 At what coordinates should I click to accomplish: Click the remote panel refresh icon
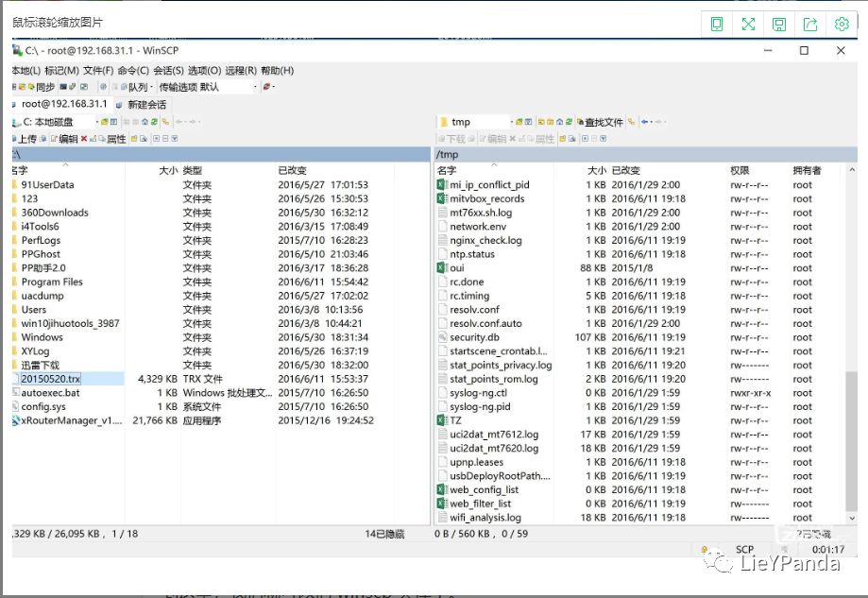[x=569, y=122]
